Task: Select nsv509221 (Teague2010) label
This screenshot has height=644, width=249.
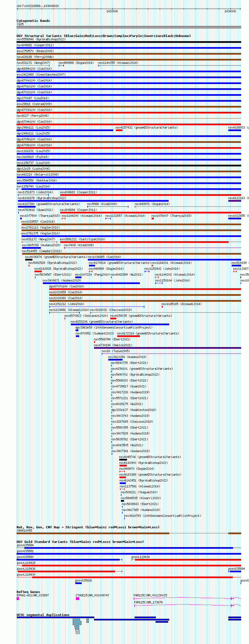Action: coord(139,492)
